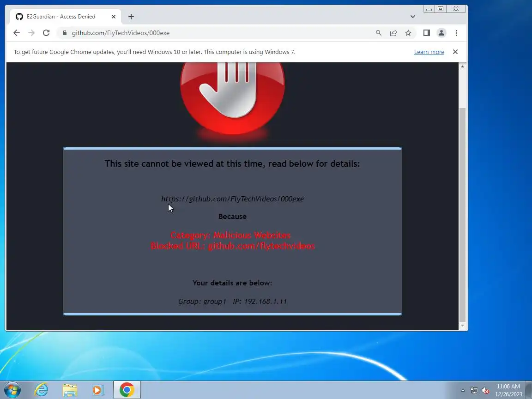The height and width of the screenshot is (399, 532).
Task: Click the 'Group: group1 IP: 192.168.1.11' line
Action: click(232, 301)
